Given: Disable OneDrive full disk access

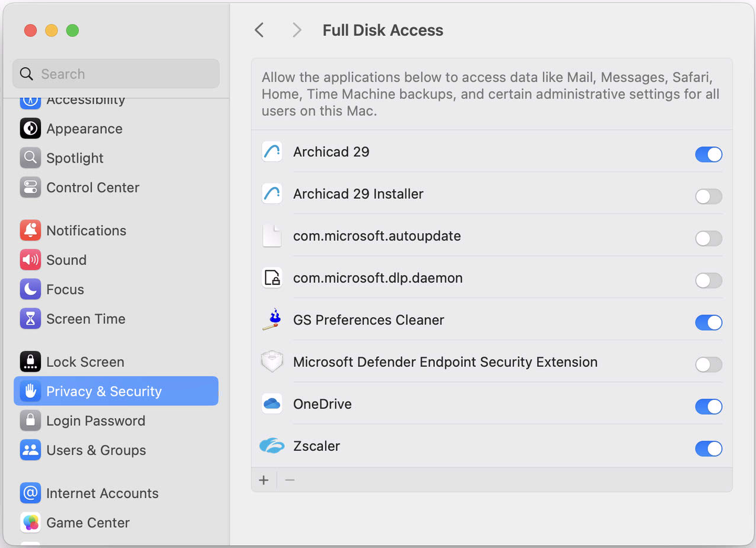Looking at the screenshot, I should click(x=709, y=406).
